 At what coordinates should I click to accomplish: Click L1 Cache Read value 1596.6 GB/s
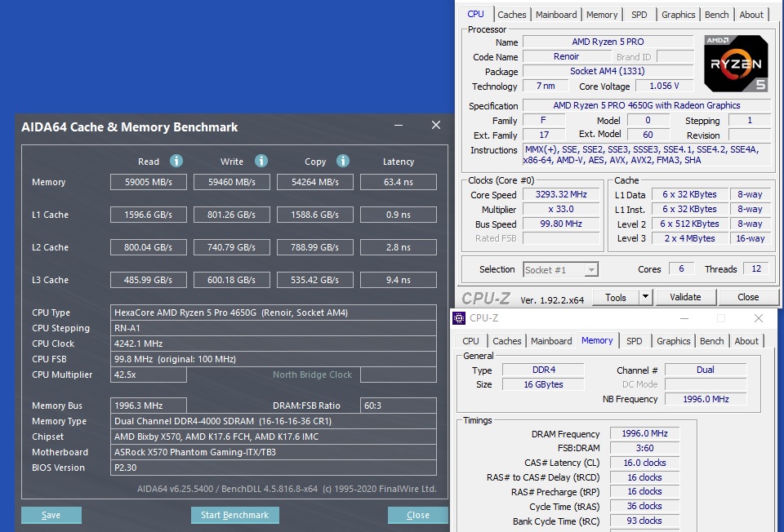[149, 215]
